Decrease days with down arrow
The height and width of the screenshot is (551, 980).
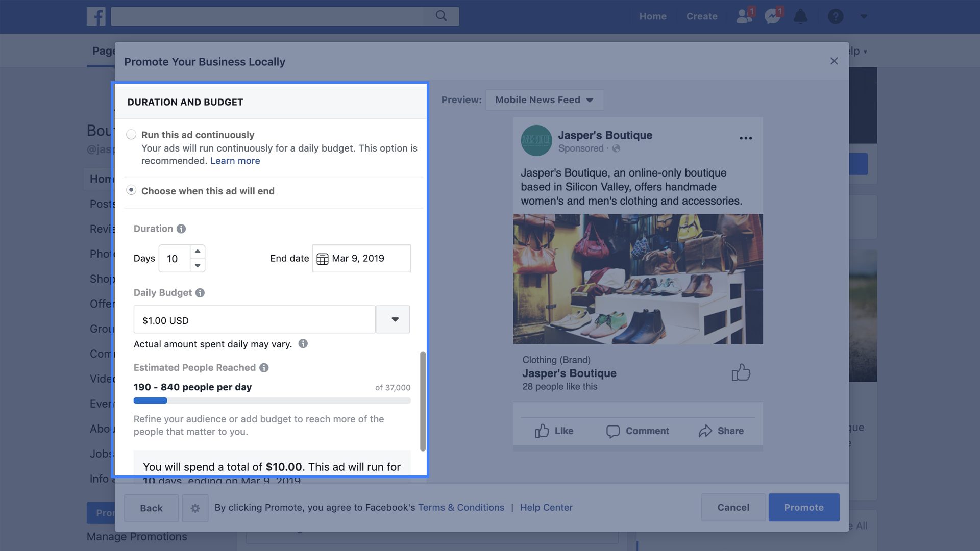coord(198,265)
